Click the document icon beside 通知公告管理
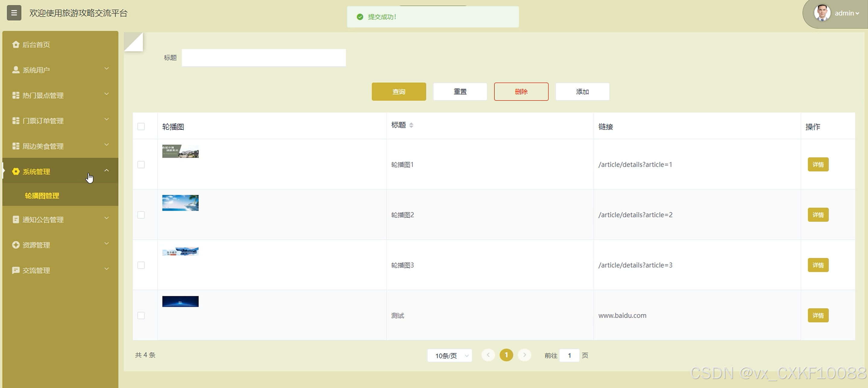Viewport: 868px width, 388px height. coord(15,220)
